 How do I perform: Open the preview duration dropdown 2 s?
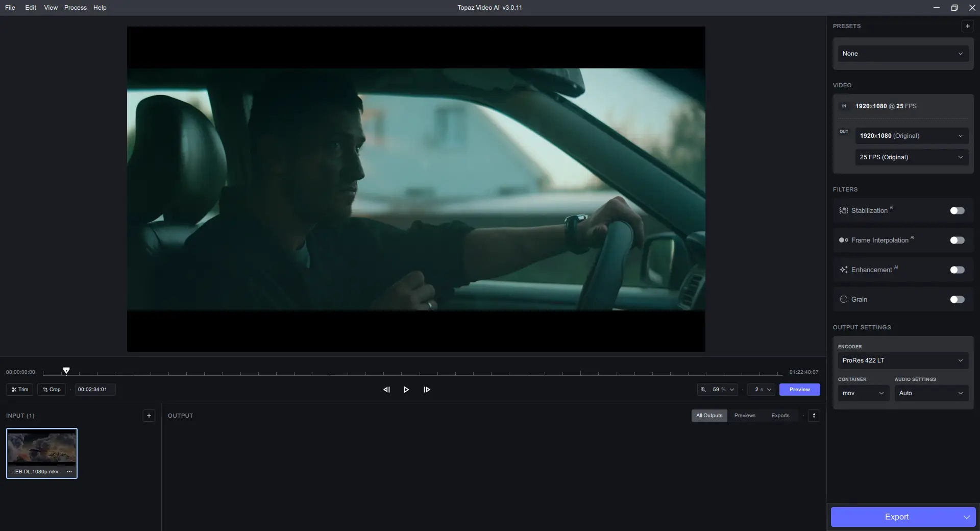tap(762, 390)
